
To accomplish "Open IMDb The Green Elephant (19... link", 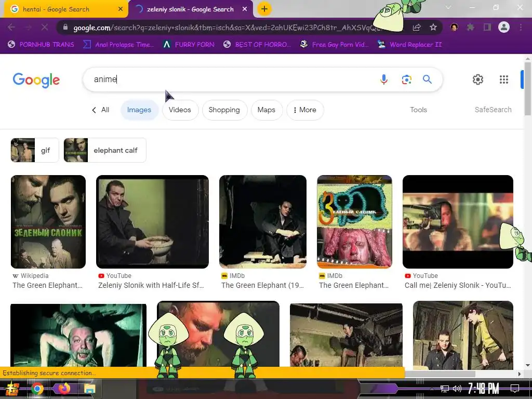I will click(262, 285).
